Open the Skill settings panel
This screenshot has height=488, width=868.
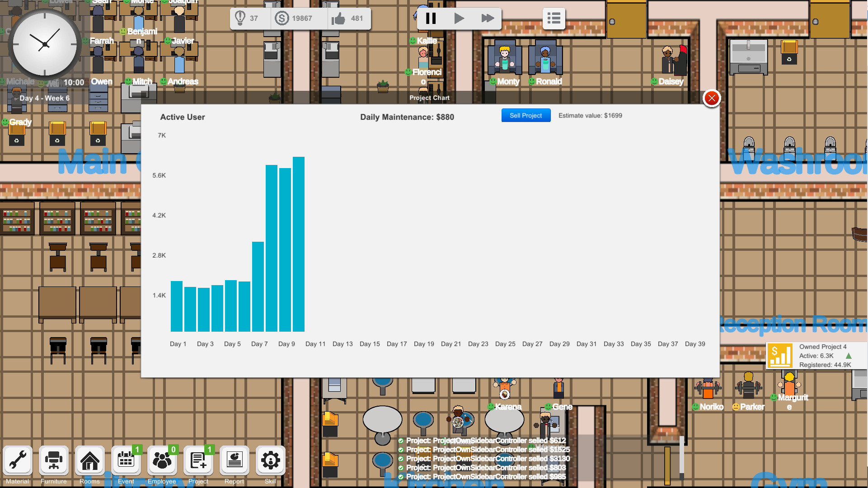[x=270, y=460]
